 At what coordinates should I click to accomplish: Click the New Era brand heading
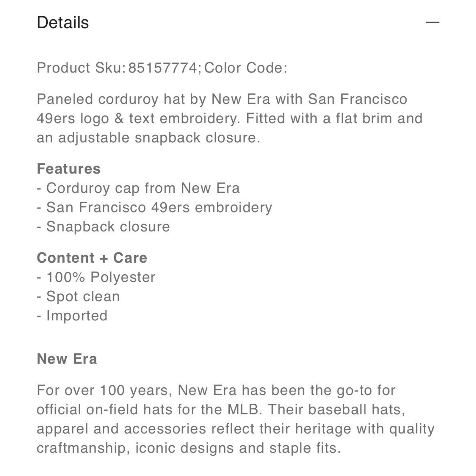point(67,359)
